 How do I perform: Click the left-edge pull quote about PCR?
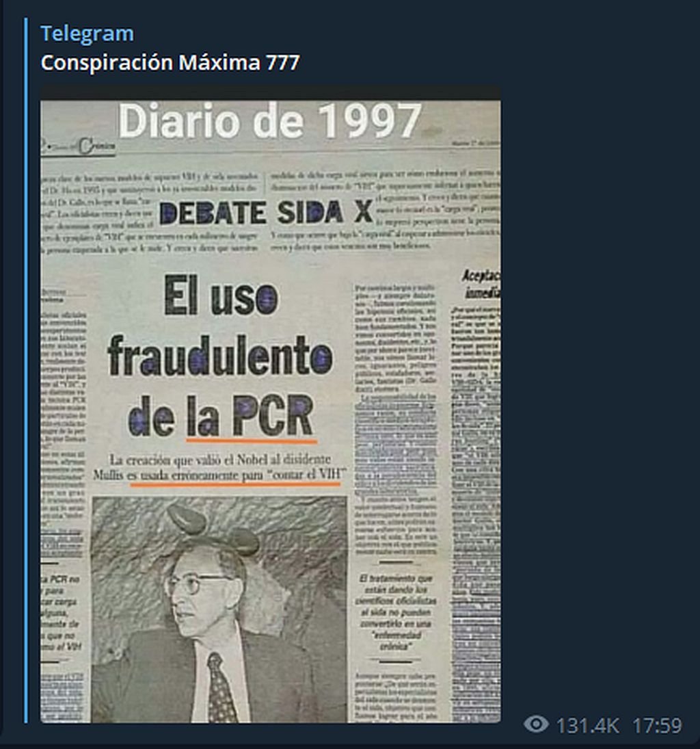pos(64,613)
